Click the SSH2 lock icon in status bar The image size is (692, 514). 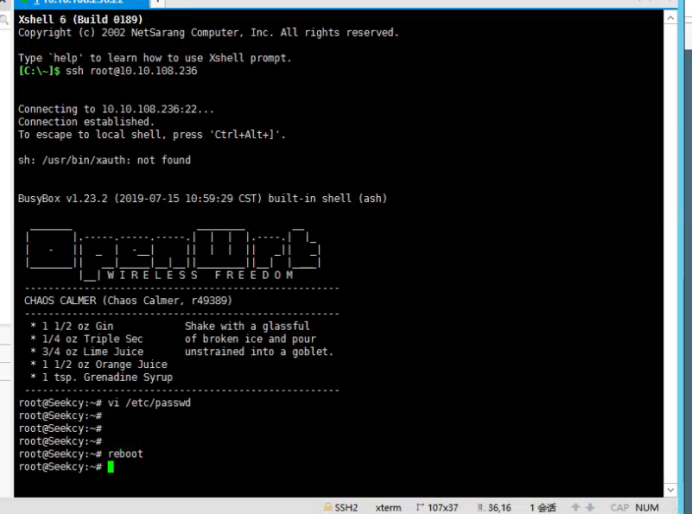(x=328, y=507)
